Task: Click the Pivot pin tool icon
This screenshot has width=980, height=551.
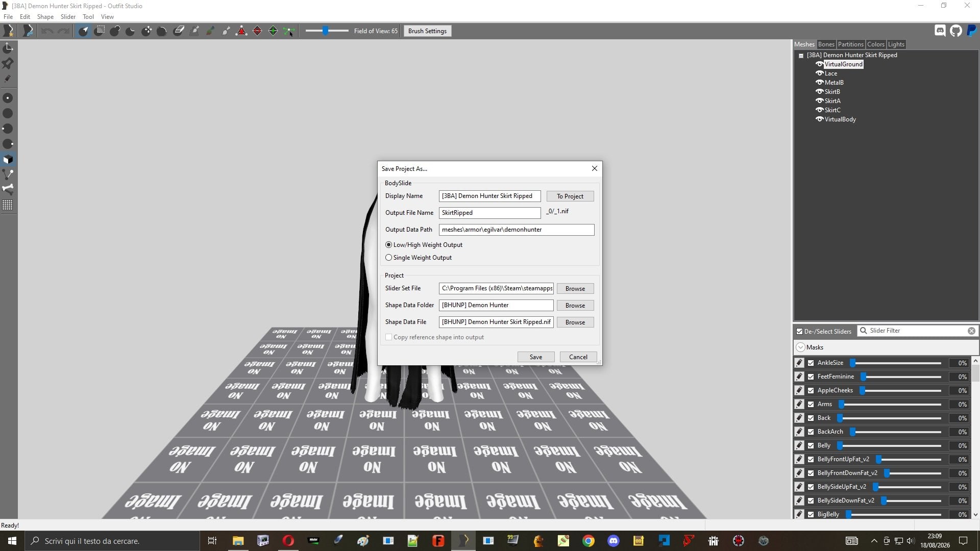Action: click(x=8, y=63)
